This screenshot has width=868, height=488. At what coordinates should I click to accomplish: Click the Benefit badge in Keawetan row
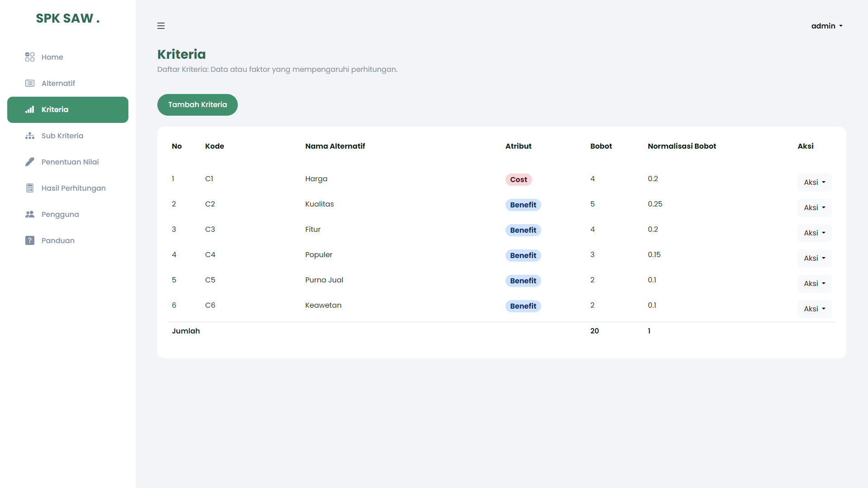click(523, 306)
